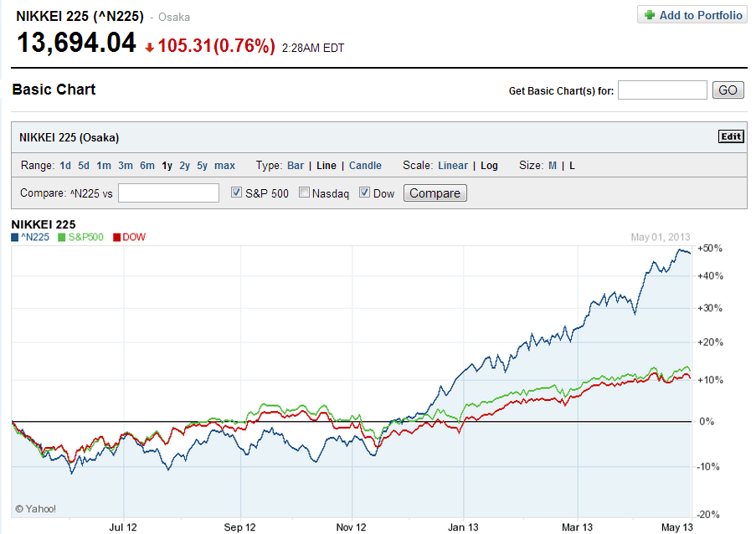Screen dimensions: 756x534
Task: Show the max range
Action: tap(224, 166)
